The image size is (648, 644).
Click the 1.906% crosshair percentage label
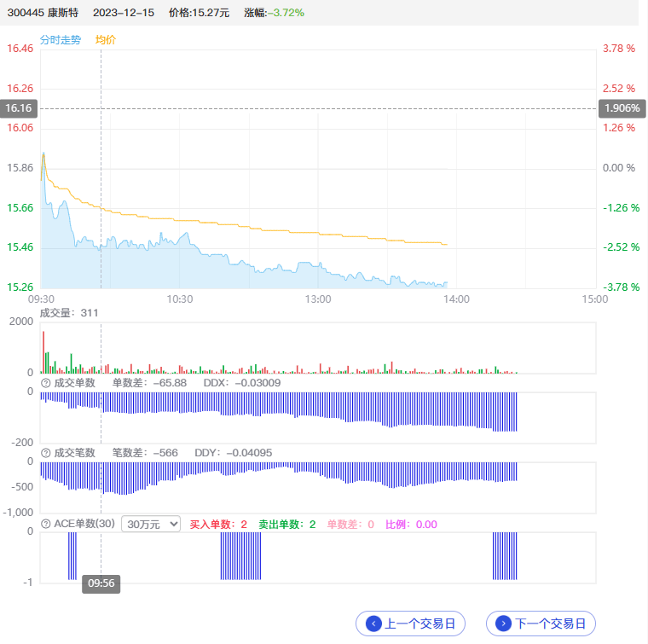[619, 108]
